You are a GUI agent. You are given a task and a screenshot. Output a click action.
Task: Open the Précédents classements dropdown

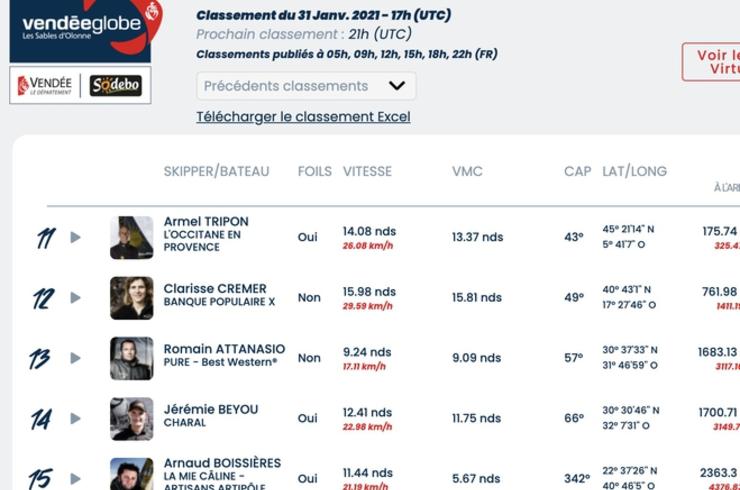[306, 86]
